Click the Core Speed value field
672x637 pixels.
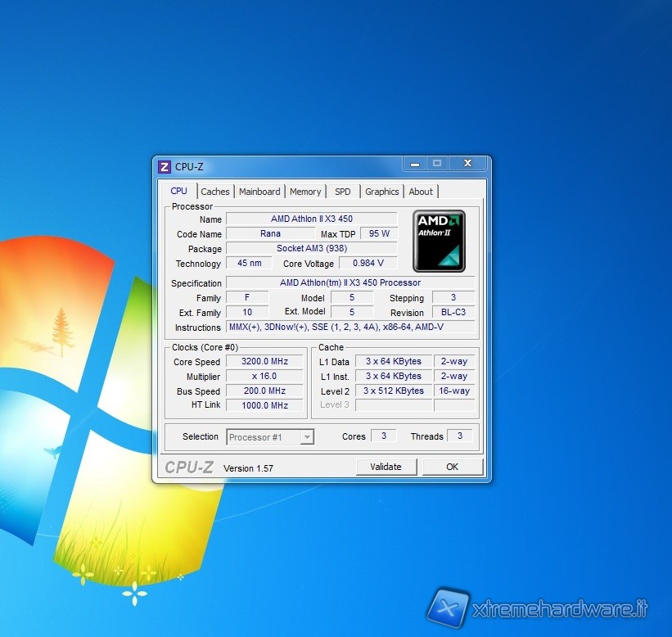(264, 362)
